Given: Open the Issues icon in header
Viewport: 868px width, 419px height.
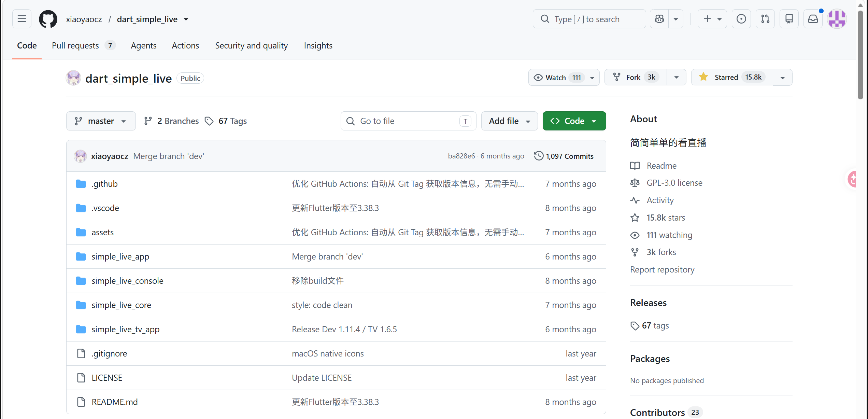Looking at the screenshot, I should (741, 19).
